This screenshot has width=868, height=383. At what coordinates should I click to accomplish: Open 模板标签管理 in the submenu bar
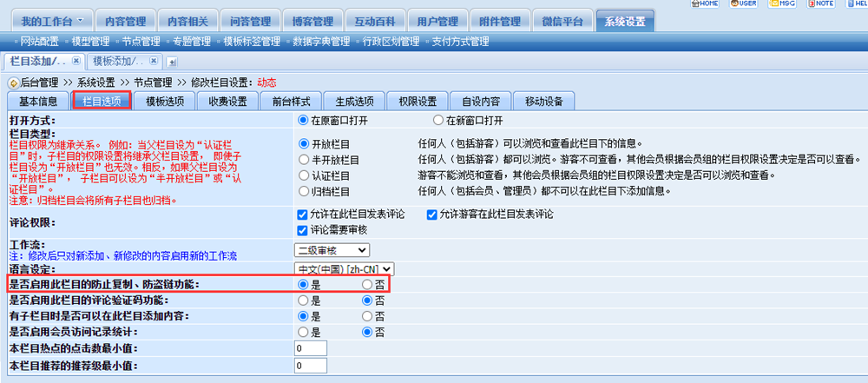252,42
